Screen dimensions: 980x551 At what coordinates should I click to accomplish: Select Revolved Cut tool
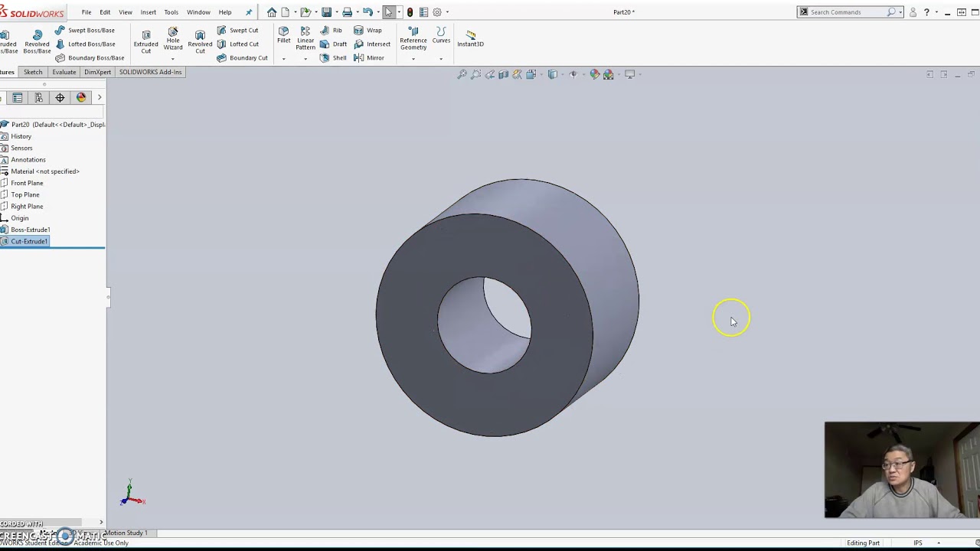click(x=200, y=41)
